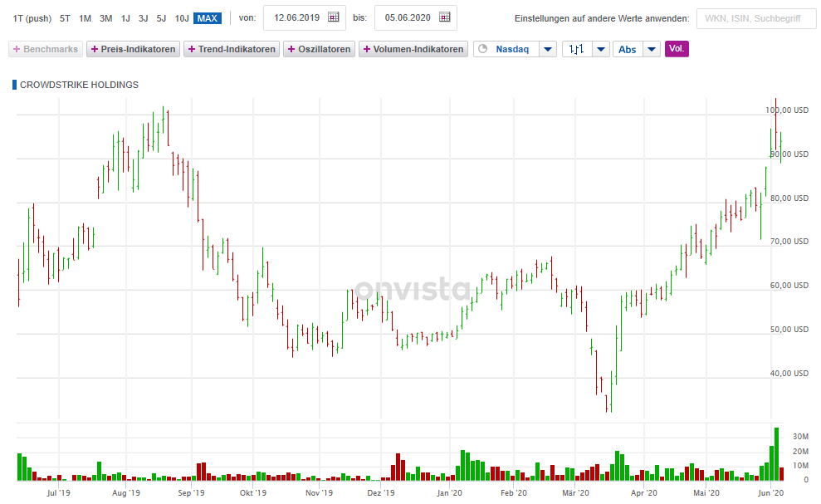
Task: Click the Benchmarks button
Action: click(46, 49)
